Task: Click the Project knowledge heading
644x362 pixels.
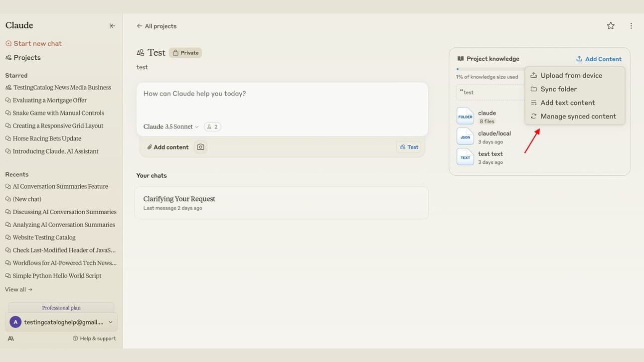Action: (x=493, y=59)
